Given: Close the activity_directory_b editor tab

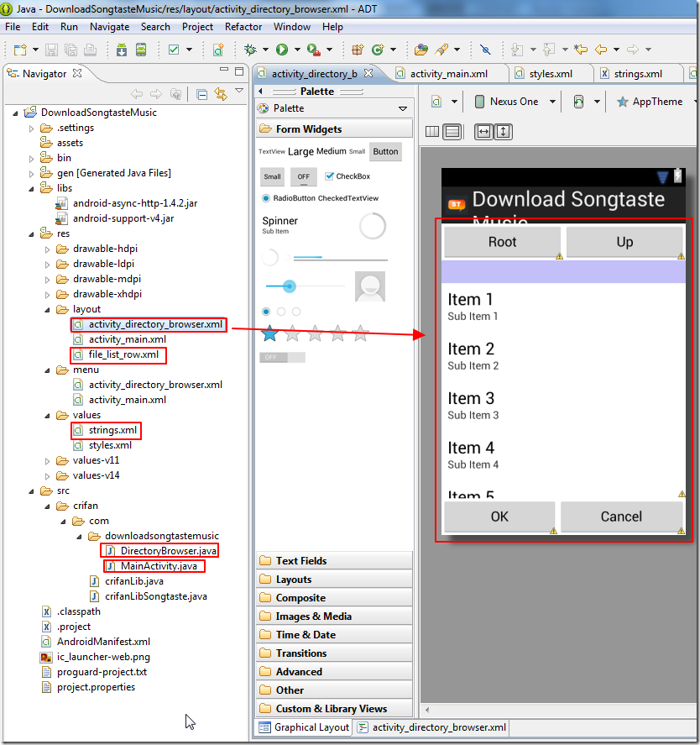Looking at the screenshot, I should point(368,73).
